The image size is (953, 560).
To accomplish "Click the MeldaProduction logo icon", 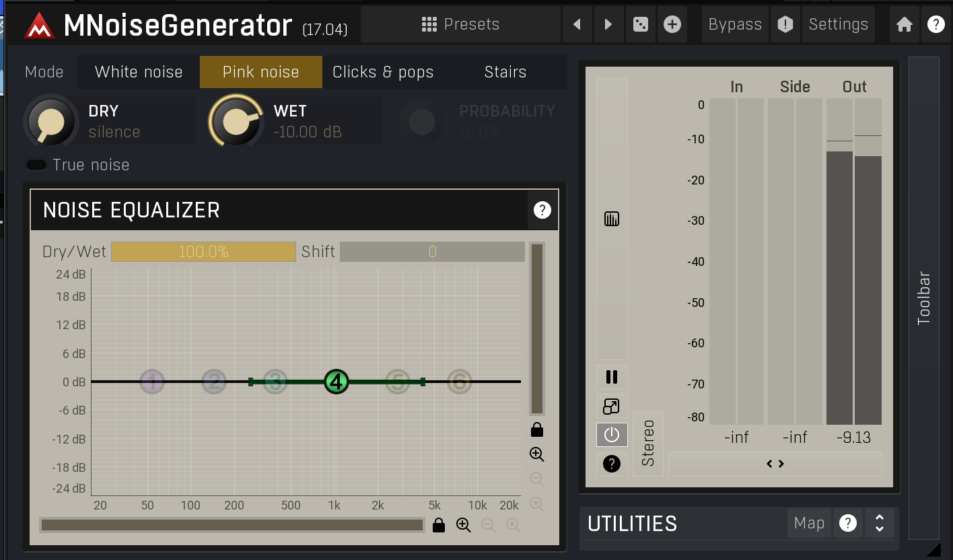I will tap(39, 26).
